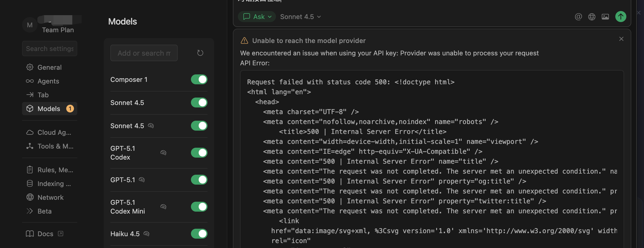Click the brain icon beside GPT-5.1 Codex Mini

(x=163, y=207)
